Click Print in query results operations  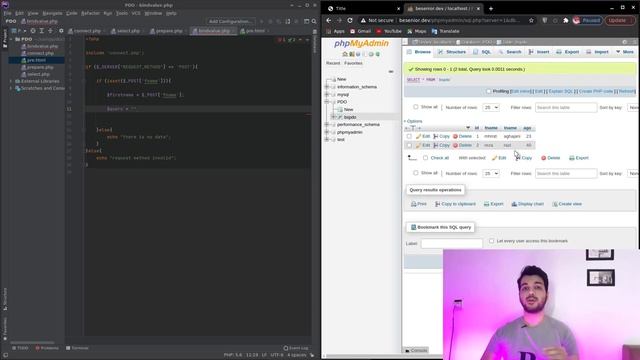click(419, 204)
